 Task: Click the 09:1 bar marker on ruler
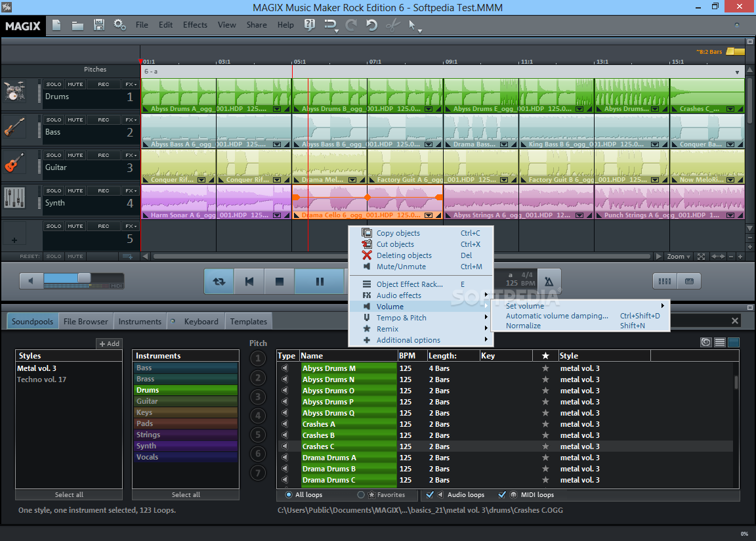click(451, 62)
